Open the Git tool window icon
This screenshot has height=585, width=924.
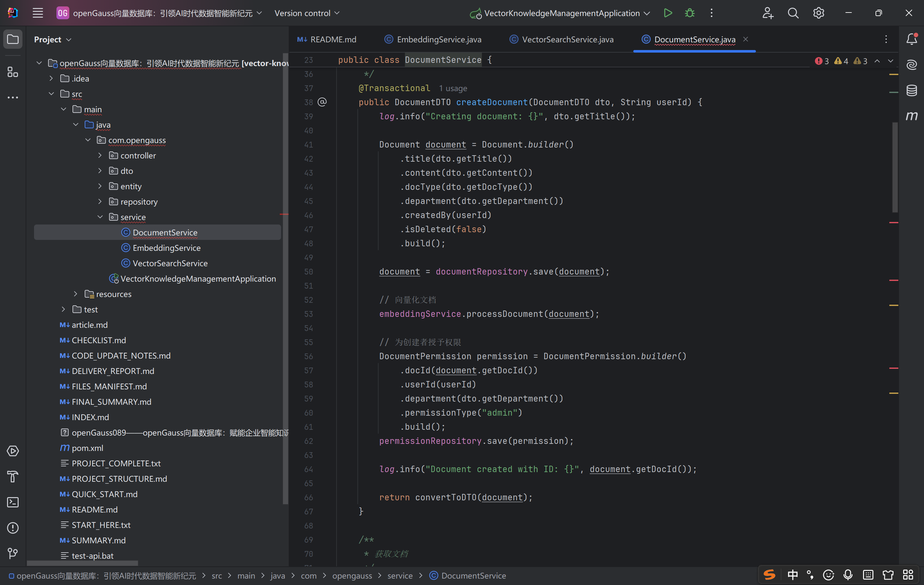click(13, 553)
